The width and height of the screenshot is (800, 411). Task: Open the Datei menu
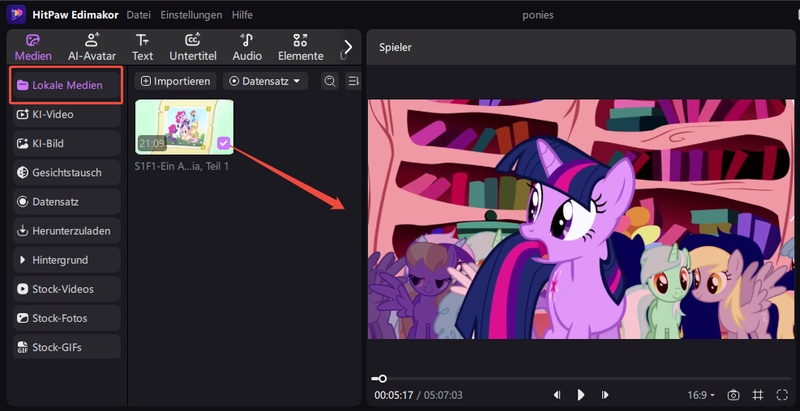(138, 15)
